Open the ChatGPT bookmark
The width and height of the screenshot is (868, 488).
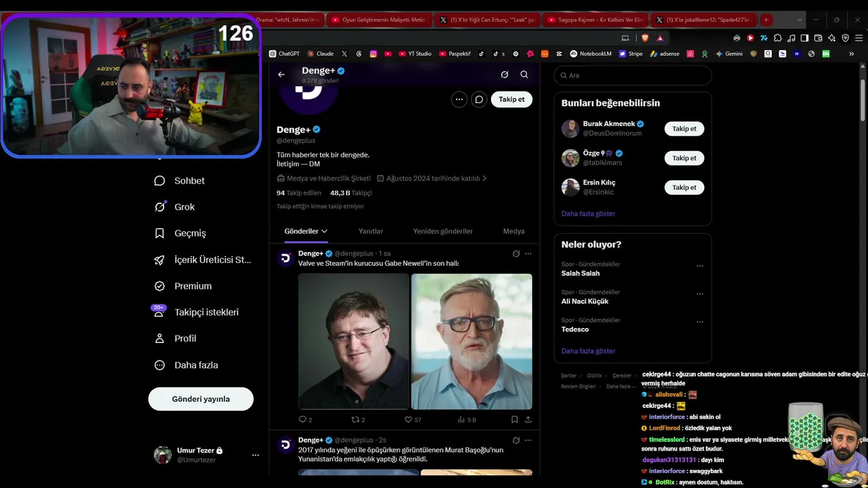pos(284,54)
